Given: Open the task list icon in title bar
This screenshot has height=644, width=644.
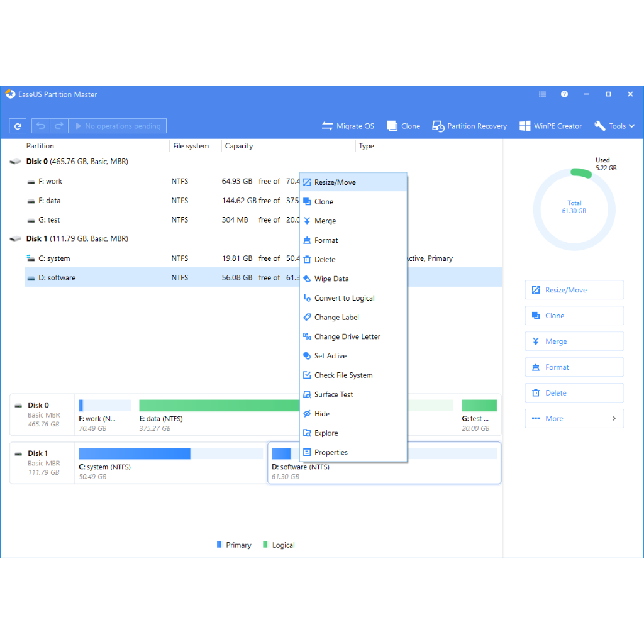Looking at the screenshot, I should tap(542, 94).
